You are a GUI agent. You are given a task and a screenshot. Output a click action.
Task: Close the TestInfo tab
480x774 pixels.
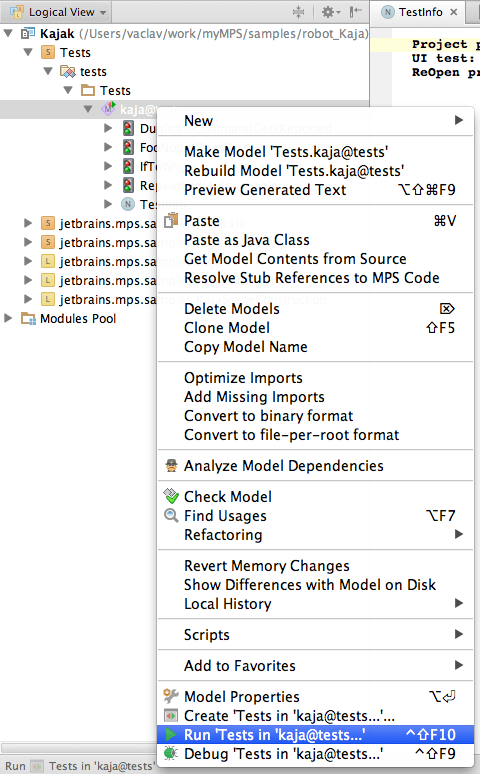tap(453, 12)
